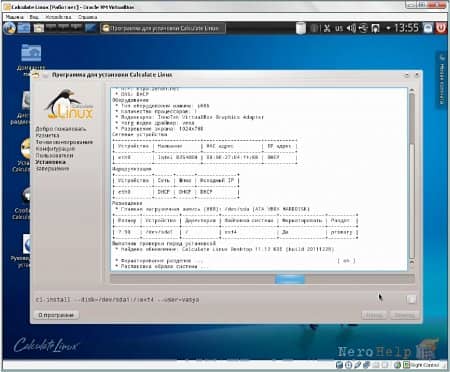Open the volume speaker tray icon
The height and width of the screenshot is (372, 450).
point(351,28)
